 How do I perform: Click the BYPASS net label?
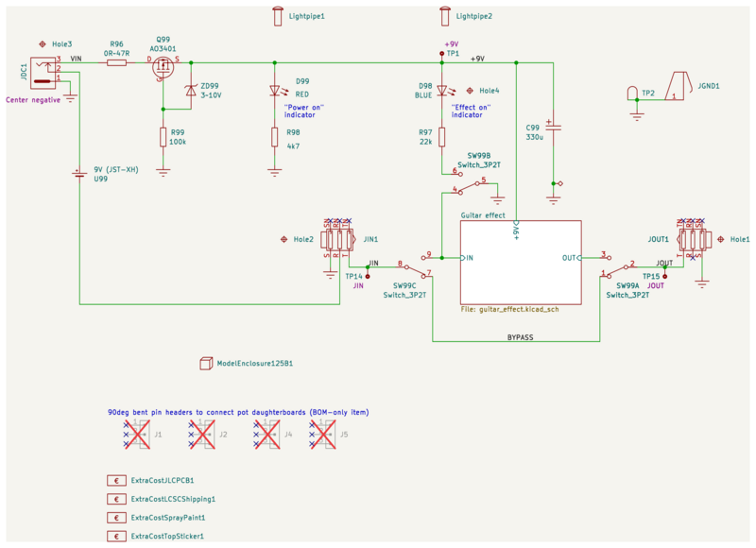point(521,337)
